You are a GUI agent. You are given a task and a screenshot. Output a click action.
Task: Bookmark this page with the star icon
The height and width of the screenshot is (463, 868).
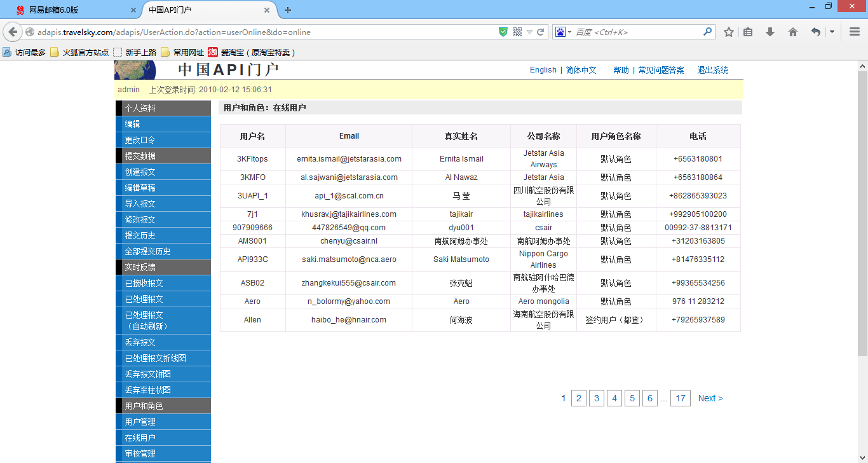click(729, 32)
